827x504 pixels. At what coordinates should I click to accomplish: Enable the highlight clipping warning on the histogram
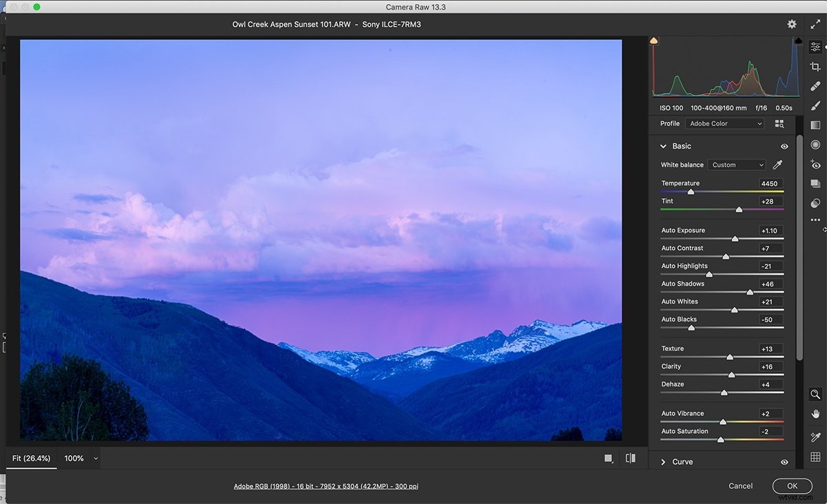tap(798, 39)
